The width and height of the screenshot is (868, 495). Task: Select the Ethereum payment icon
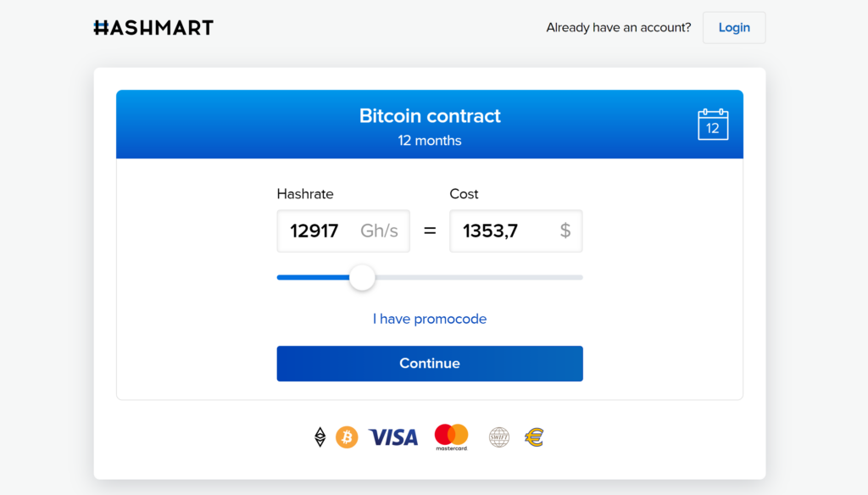click(320, 437)
